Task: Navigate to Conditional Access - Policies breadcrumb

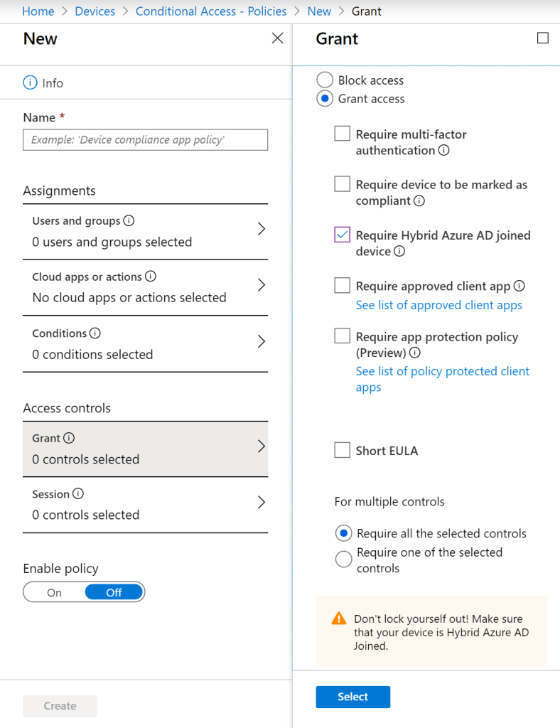Action: pyautogui.click(x=211, y=11)
